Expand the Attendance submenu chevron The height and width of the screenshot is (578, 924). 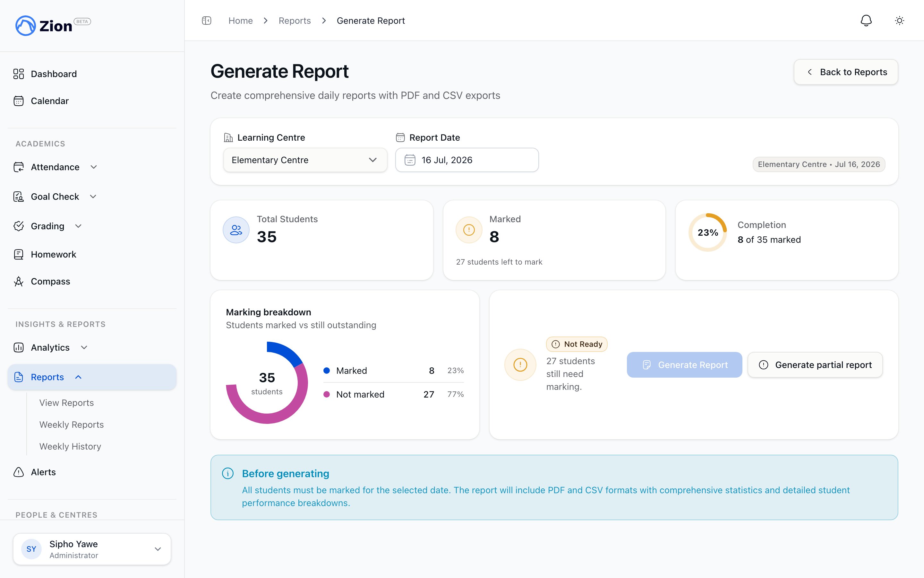94,167
